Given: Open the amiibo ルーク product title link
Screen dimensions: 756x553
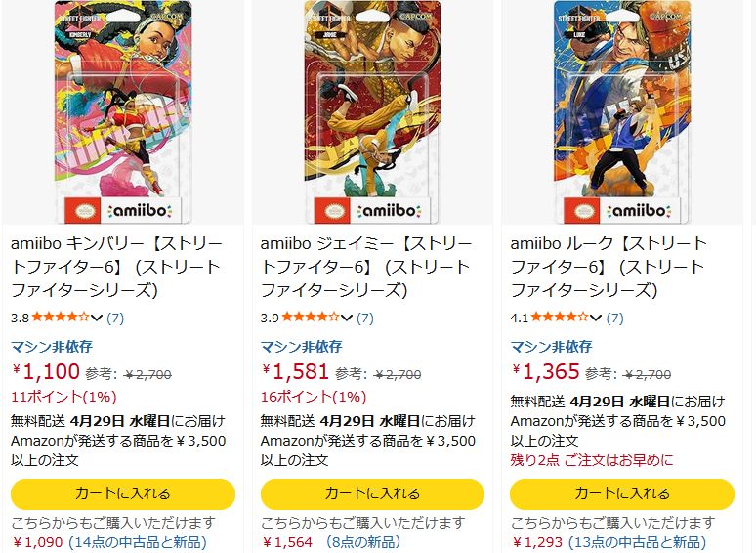Looking at the screenshot, I should [609, 267].
